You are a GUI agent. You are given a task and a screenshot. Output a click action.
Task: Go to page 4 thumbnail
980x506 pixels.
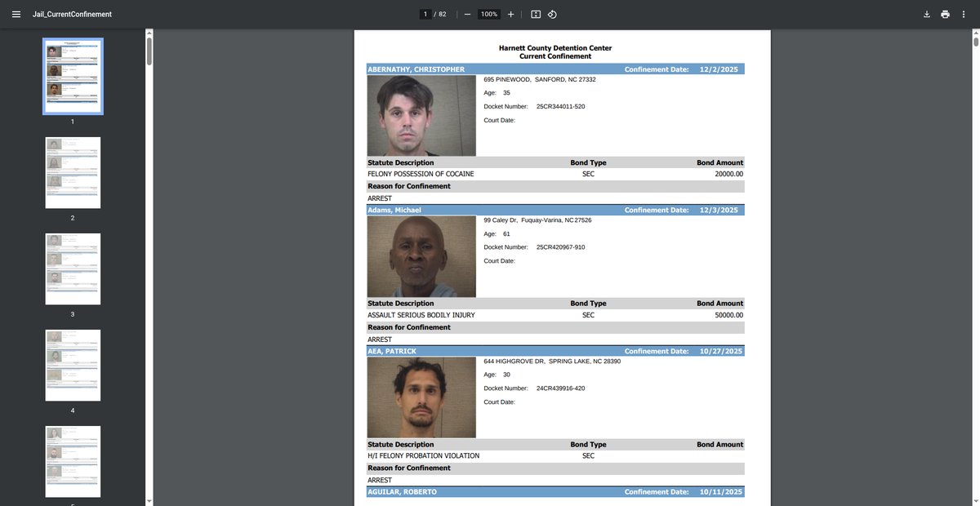[73, 365]
